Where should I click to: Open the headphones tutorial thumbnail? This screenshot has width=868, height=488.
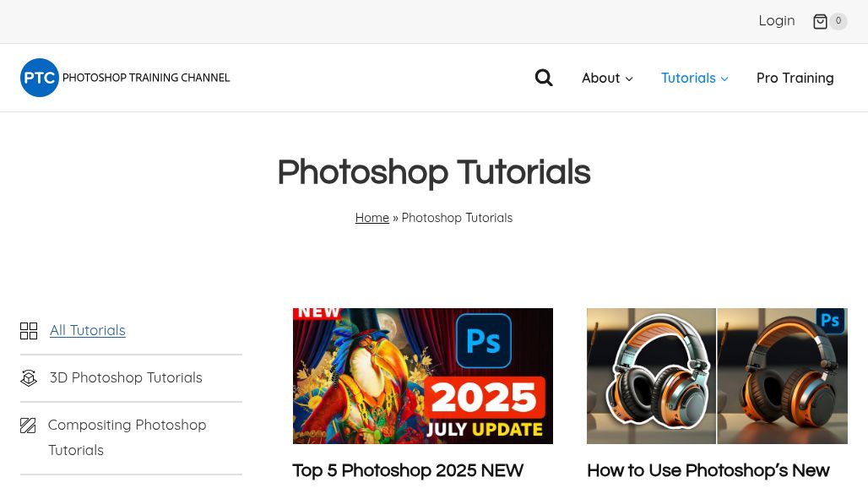point(717,377)
